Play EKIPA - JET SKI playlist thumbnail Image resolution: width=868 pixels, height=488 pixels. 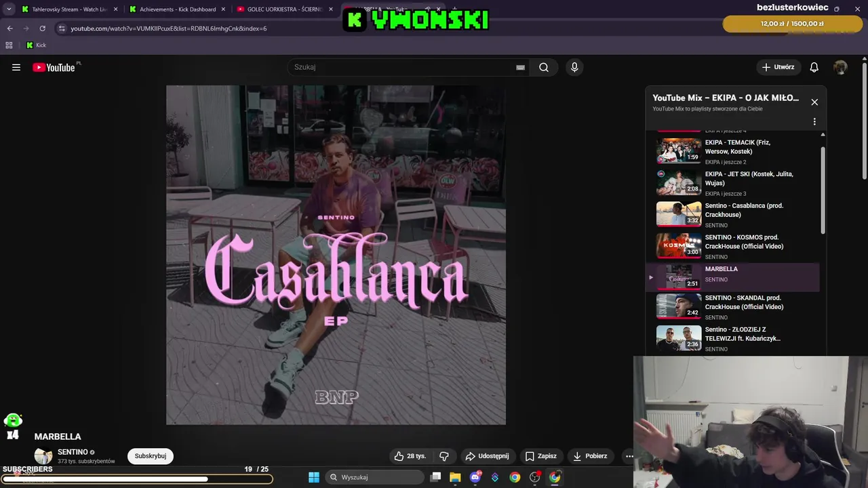tap(679, 182)
